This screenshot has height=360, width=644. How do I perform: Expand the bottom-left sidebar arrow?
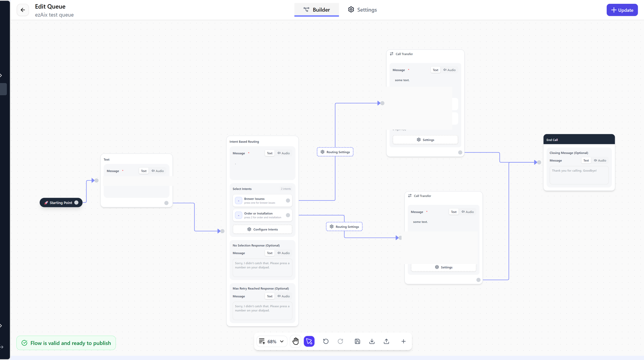pos(2,347)
